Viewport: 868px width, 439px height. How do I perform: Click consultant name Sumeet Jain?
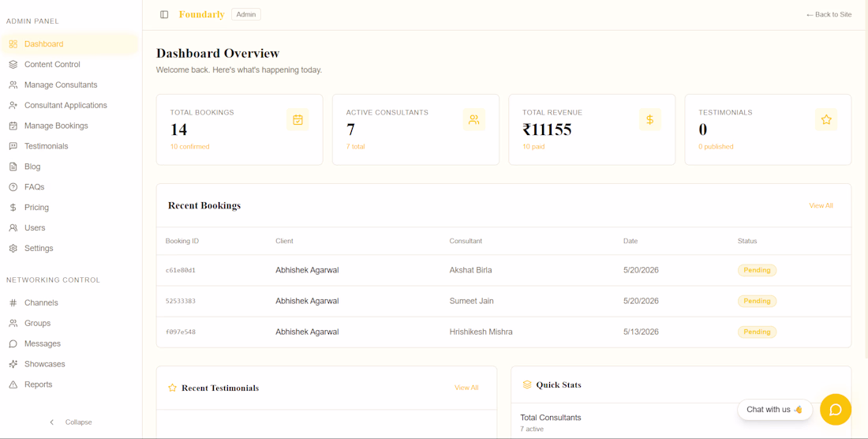click(472, 301)
